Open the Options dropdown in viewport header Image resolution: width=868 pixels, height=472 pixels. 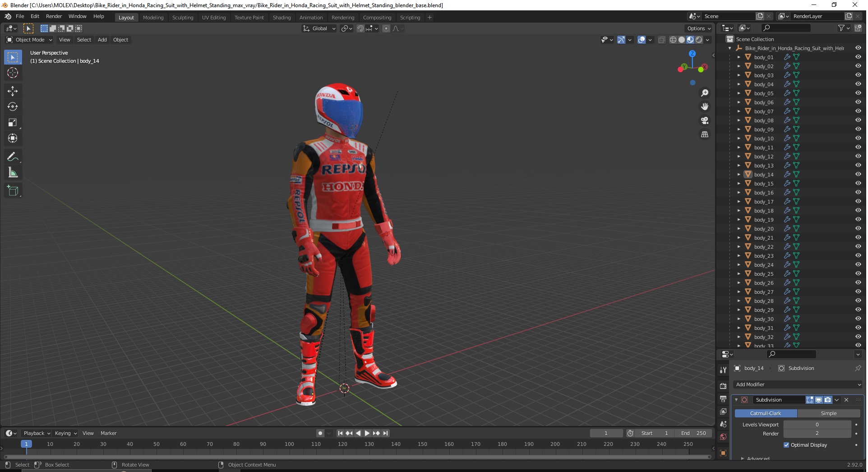coord(699,28)
